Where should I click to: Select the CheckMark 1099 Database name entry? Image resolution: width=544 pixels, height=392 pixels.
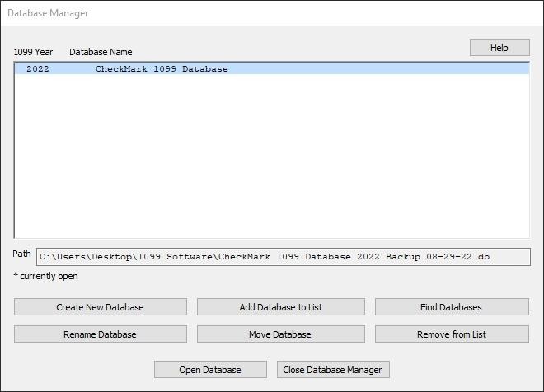(x=162, y=69)
